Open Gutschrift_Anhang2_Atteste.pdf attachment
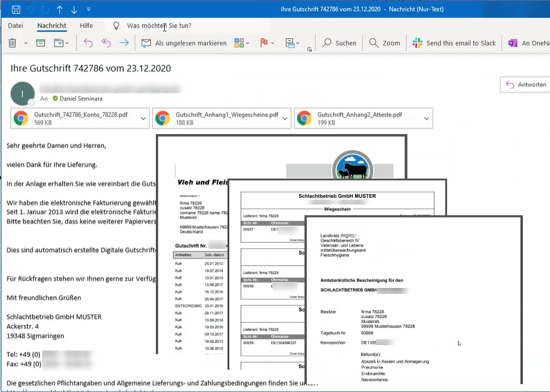Image resolution: width=550 pixels, height=392 pixels. [357, 118]
